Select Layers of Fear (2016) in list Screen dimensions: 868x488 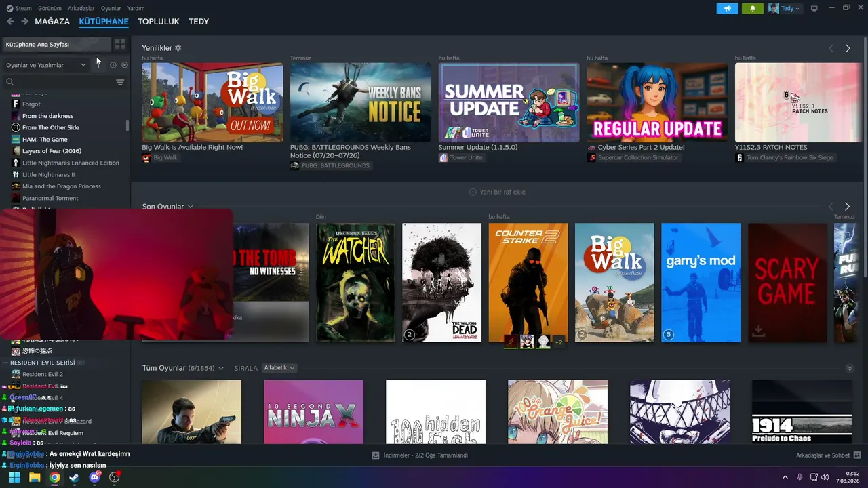click(52, 151)
